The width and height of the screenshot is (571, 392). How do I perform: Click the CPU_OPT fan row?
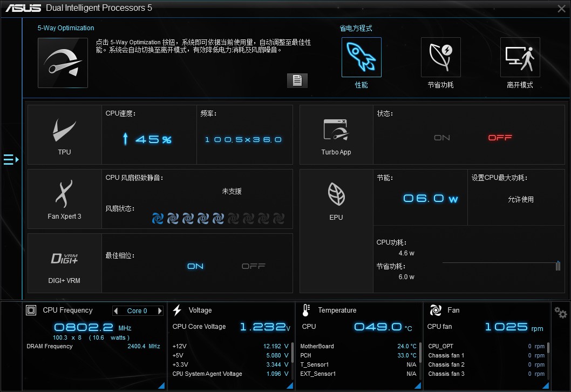tap(486, 346)
